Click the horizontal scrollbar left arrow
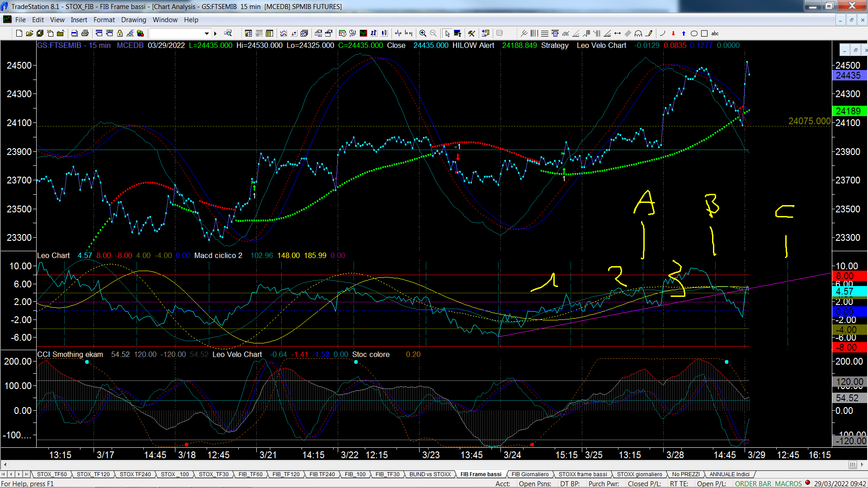The height and width of the screenshot is (488, 868). click(x=5, y=465)
